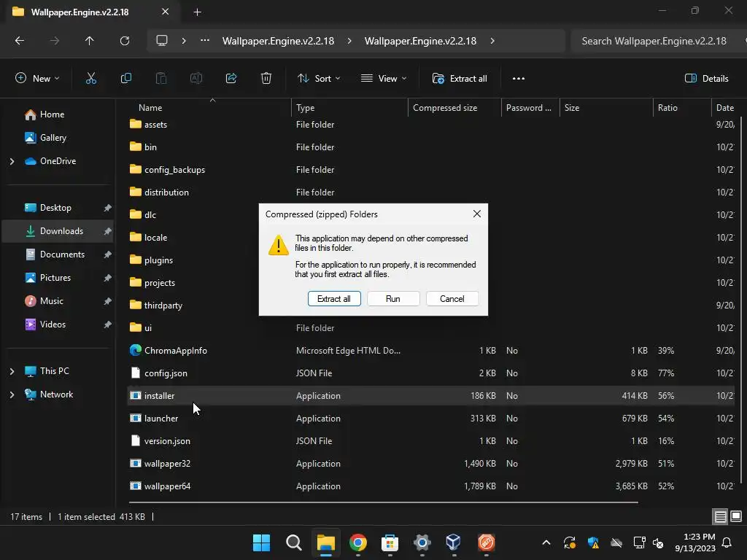Go up one folder level arrow

point(89,41)
